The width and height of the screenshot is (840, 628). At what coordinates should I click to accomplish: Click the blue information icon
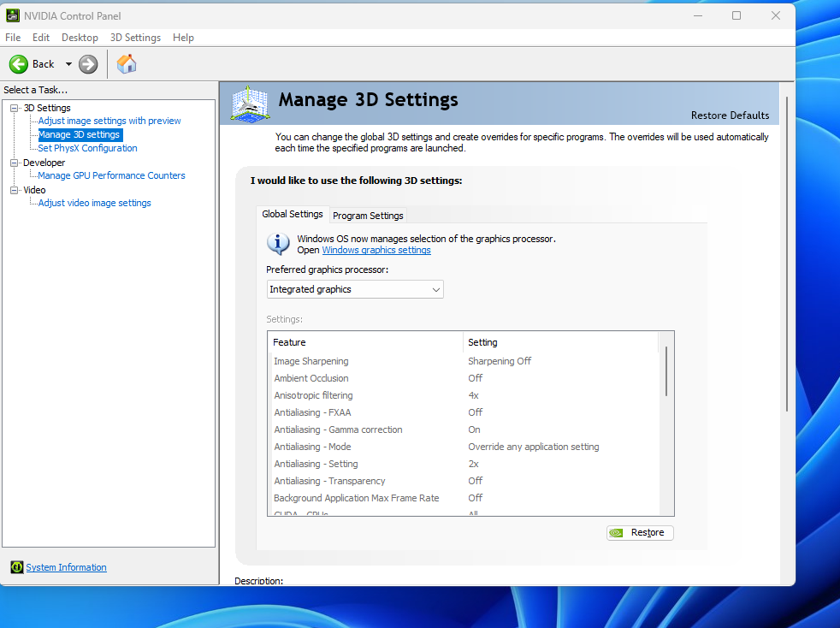[x=278, y=244]
